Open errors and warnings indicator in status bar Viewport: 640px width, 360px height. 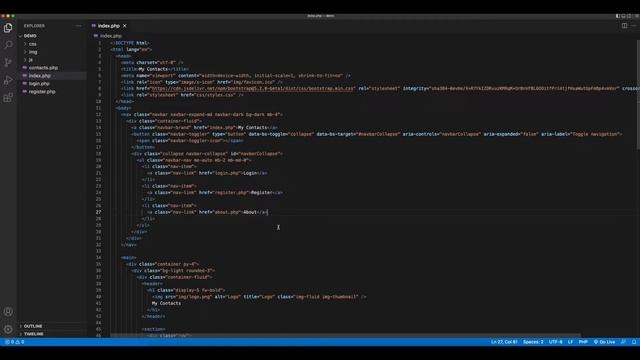click(x=15, y=342)
